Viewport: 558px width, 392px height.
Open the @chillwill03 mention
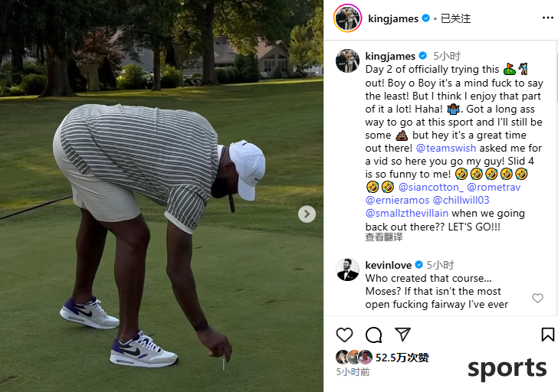tap(461, 200)
